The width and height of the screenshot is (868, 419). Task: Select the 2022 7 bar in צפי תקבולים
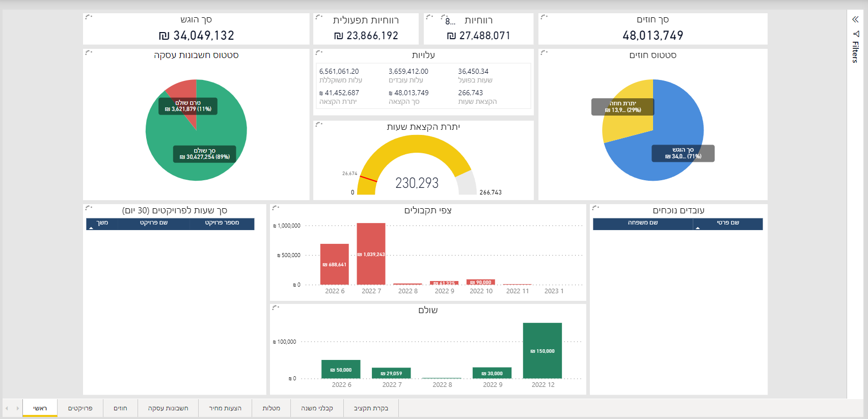[x=371, y=254]
